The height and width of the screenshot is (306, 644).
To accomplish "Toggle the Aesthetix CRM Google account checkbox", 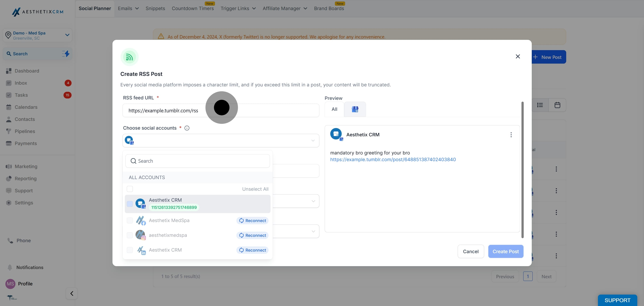I will [130, 204].
